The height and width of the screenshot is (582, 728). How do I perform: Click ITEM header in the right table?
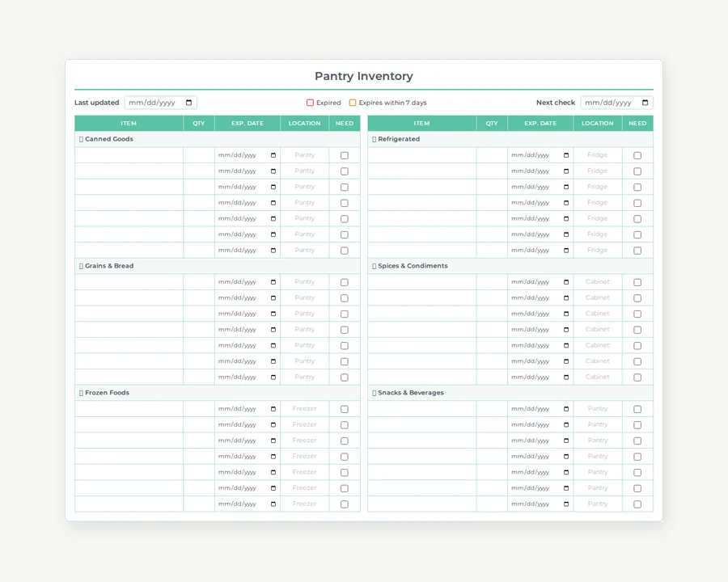click(421, 123)
